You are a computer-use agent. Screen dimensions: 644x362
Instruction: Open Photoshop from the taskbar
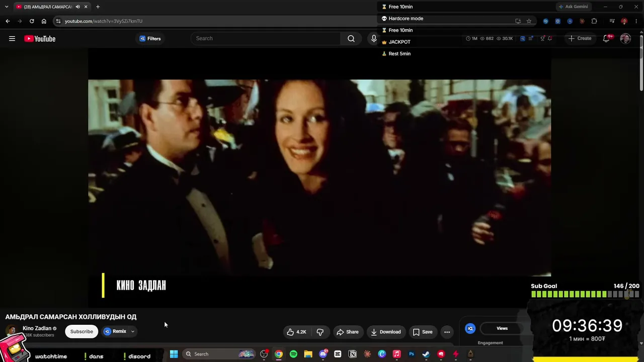pyautogui.click(x=412, y=354)
